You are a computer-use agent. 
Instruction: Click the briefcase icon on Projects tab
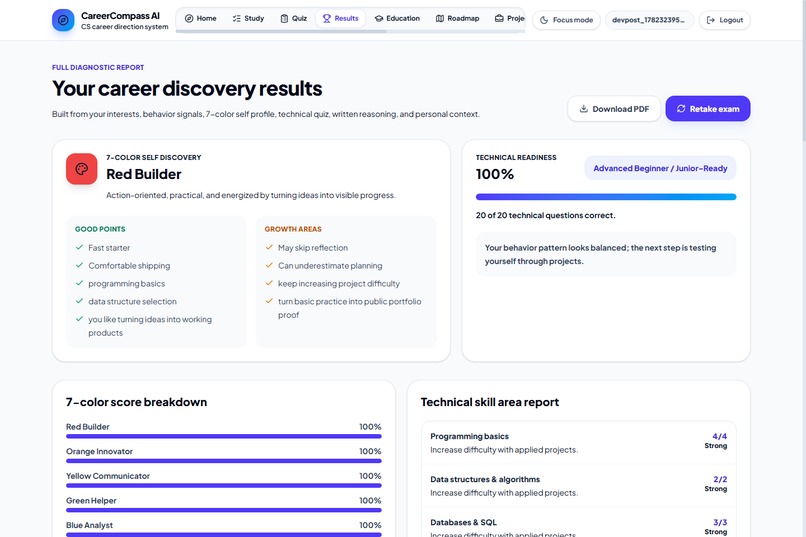(x=499, y=18)
